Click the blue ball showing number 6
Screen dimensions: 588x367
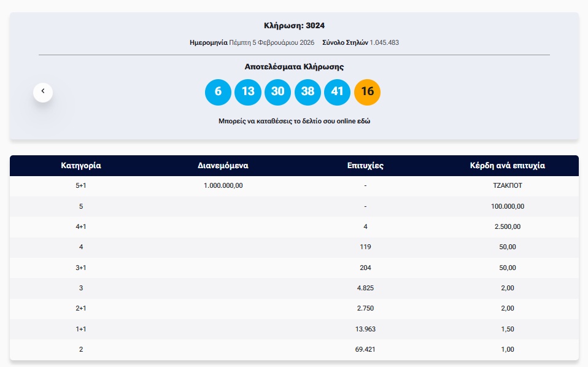(x=218, y=91)
